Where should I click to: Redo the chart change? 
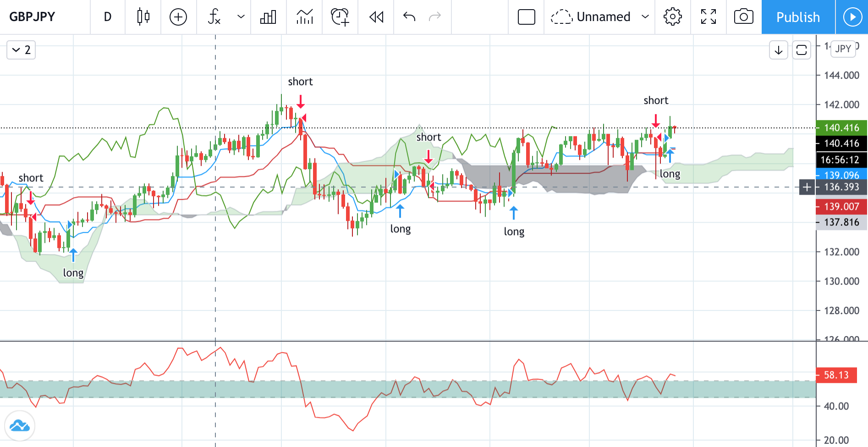coord(435,17)
